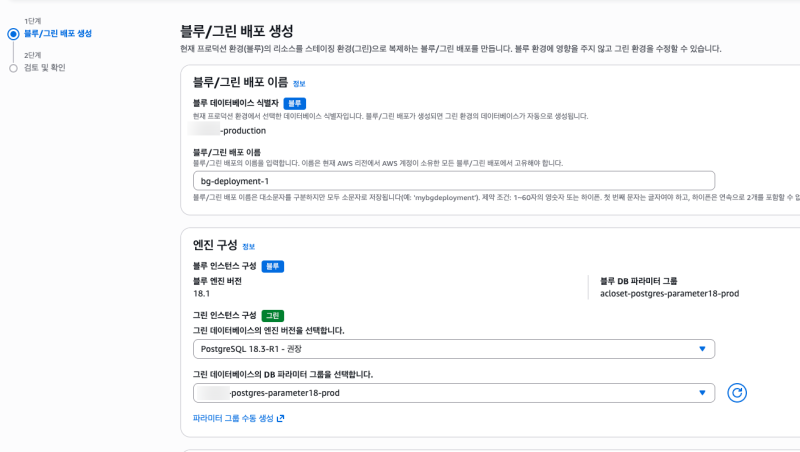Viewport: 800px width, 452px height.
Task: Click the acloset-postgres-parameter18-prod blue parameter group value
Action: (x=668, y=294)
